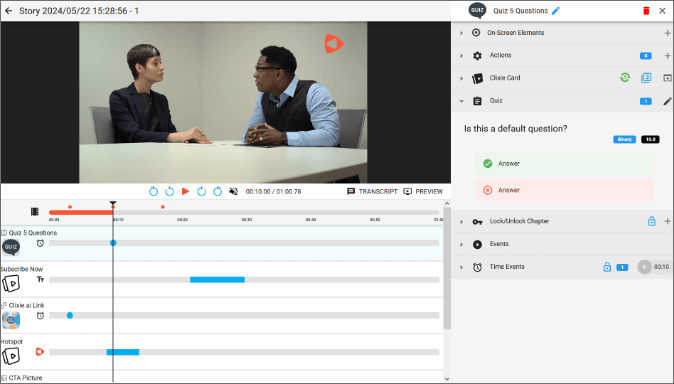
Task: Click the Subscribe Now track thumbnail icon
Action: tap(11, 284)
